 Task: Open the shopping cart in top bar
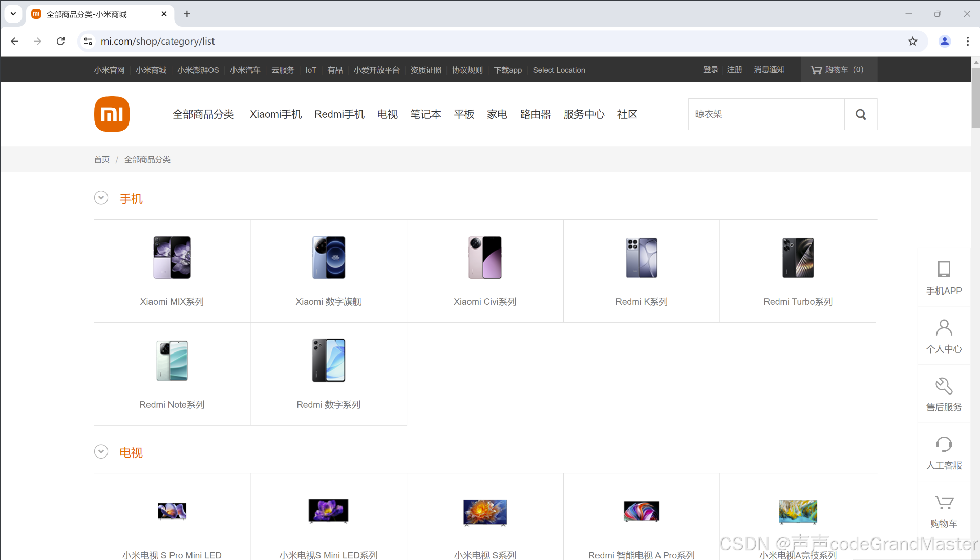point(838,70)
